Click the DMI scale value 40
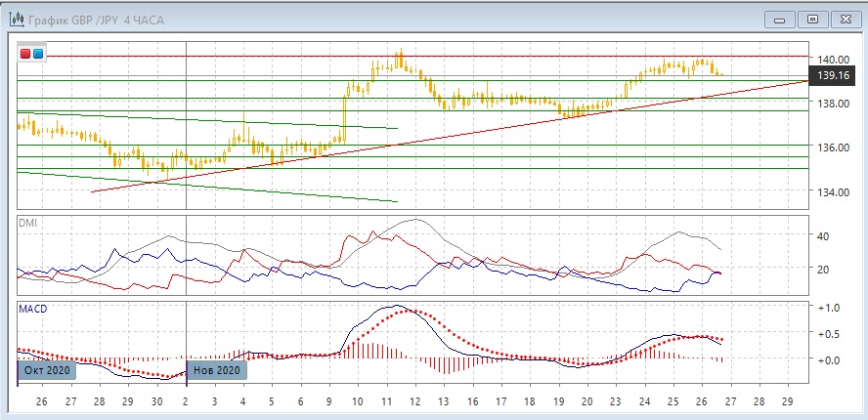The width and height of the screenshot is (868, 420). coord(823,235)
